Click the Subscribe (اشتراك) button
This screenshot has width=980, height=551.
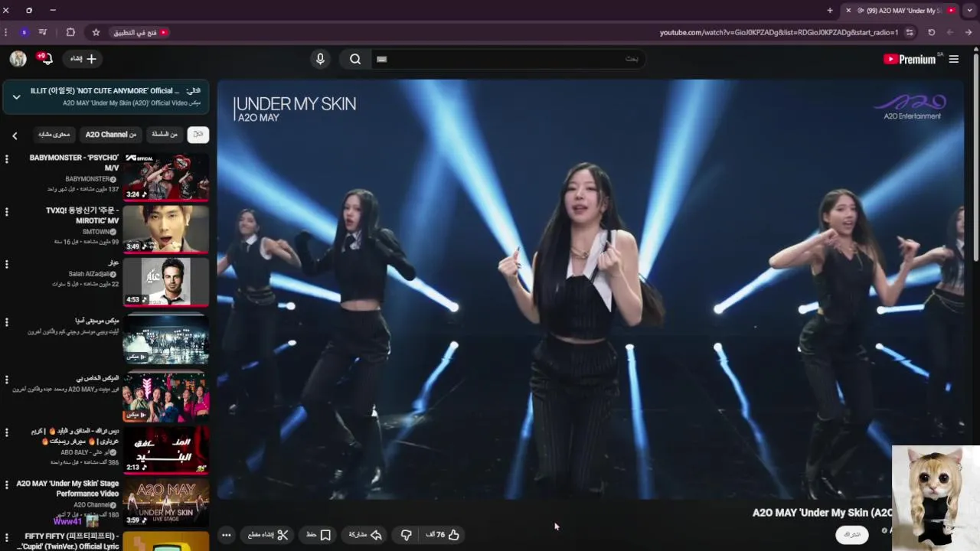[852, 534]
